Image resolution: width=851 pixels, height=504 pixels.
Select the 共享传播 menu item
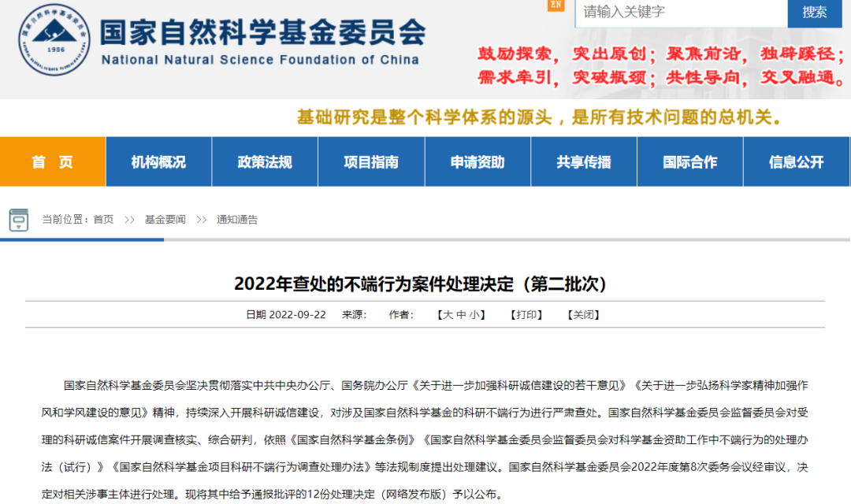coord(584,162)
